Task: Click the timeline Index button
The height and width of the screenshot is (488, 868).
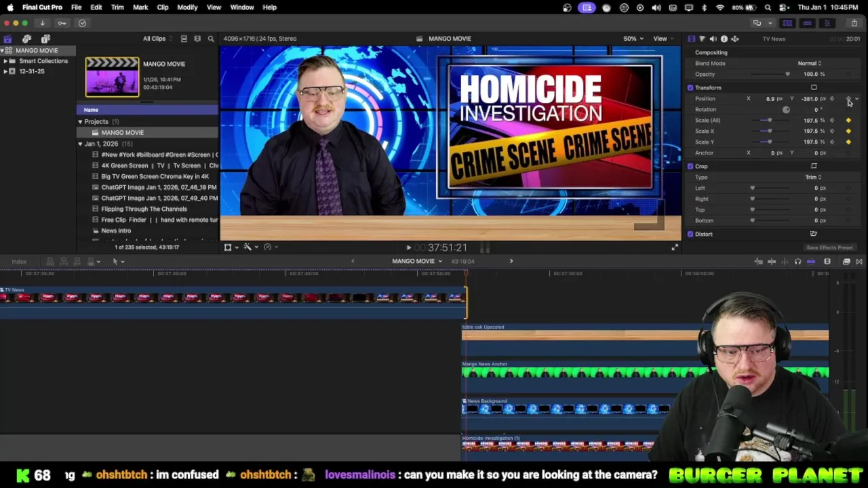Action: tap(19, 262)
